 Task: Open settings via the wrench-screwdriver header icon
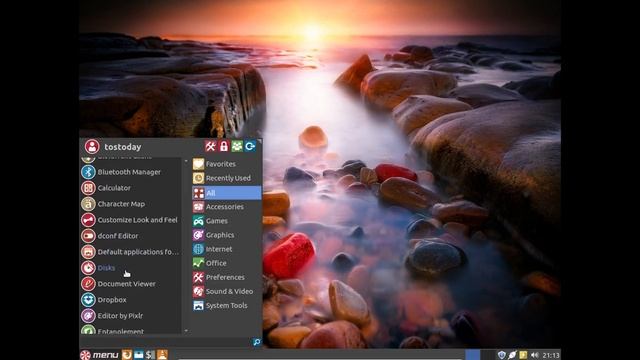(x=210, y=146)
